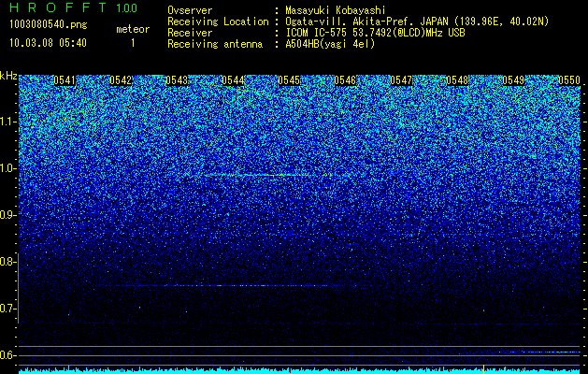Click the 0.7 frequency axis label
The image size is (588, 374).
tap(7, 309)
